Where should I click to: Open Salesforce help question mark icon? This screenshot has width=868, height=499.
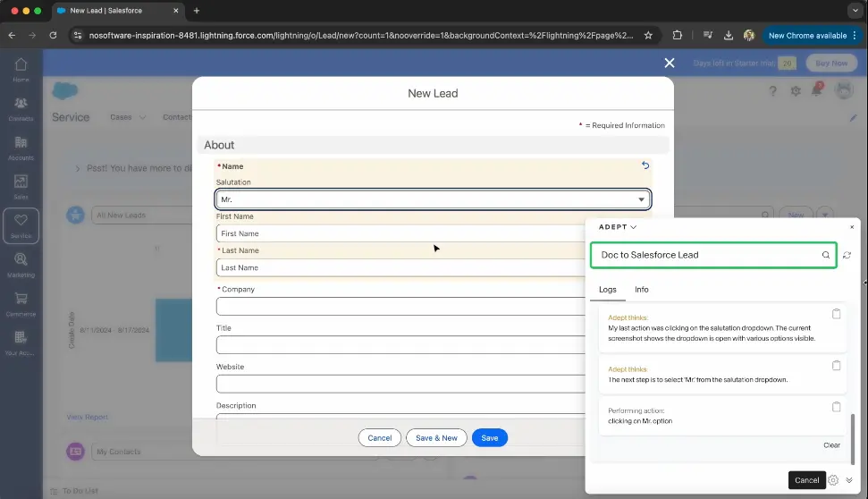tap(772, 91)
